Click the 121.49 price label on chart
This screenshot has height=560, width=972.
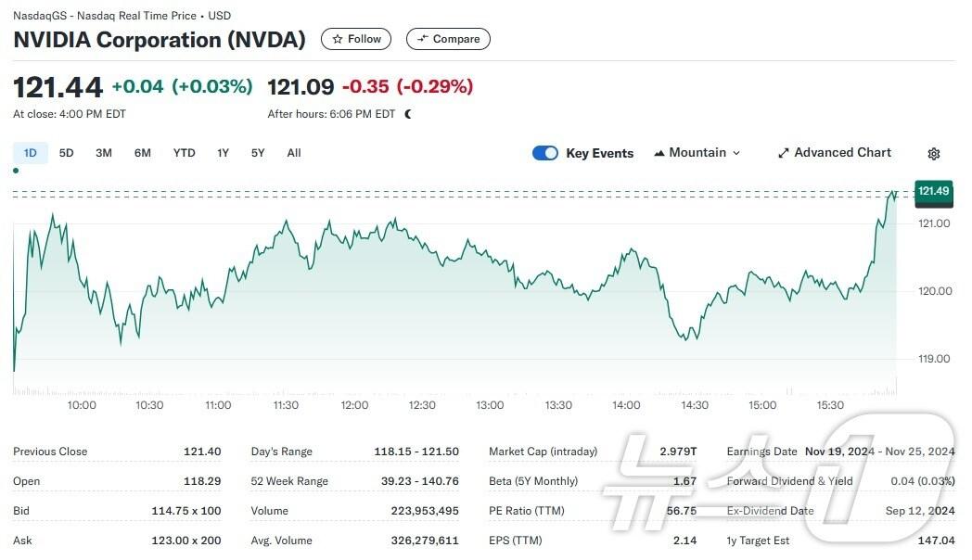click(933, 192)
